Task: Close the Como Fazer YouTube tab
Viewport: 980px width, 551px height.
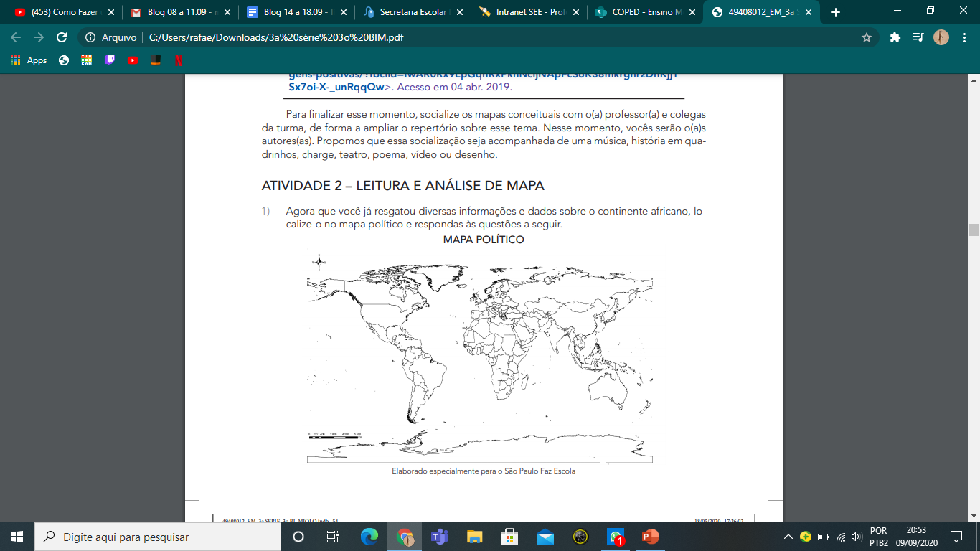Action: pyautogui.click(x=110, y=12)
